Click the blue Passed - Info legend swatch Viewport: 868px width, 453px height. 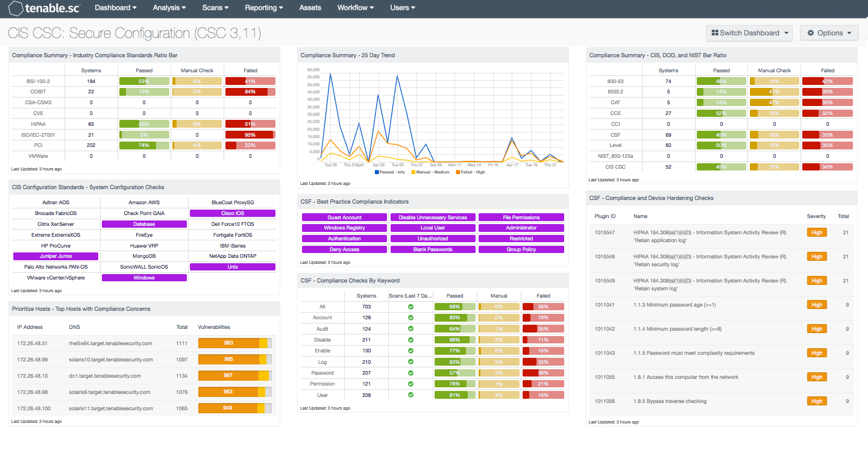click(x=377, y=172)
